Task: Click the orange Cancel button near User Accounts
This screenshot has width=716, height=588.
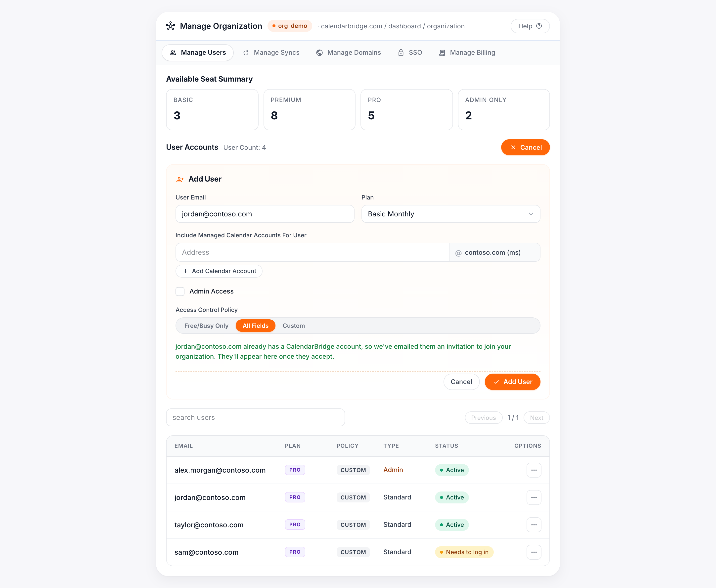Action: pos(525,147)
